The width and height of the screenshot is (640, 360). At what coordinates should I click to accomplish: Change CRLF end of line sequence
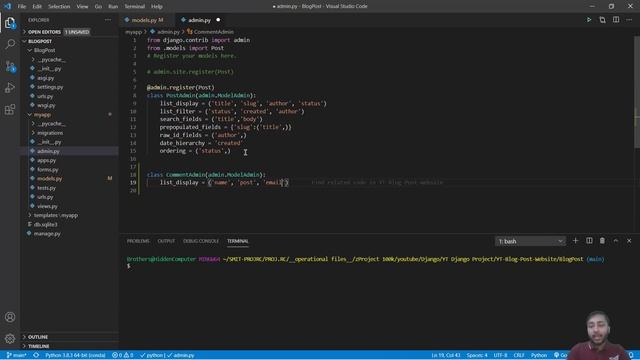[519, 355]
